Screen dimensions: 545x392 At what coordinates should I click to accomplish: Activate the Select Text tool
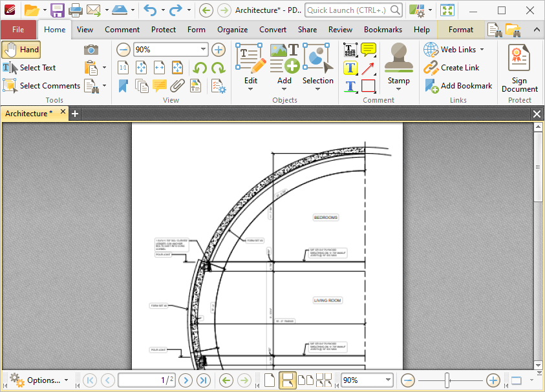click(x=29, y=68)
